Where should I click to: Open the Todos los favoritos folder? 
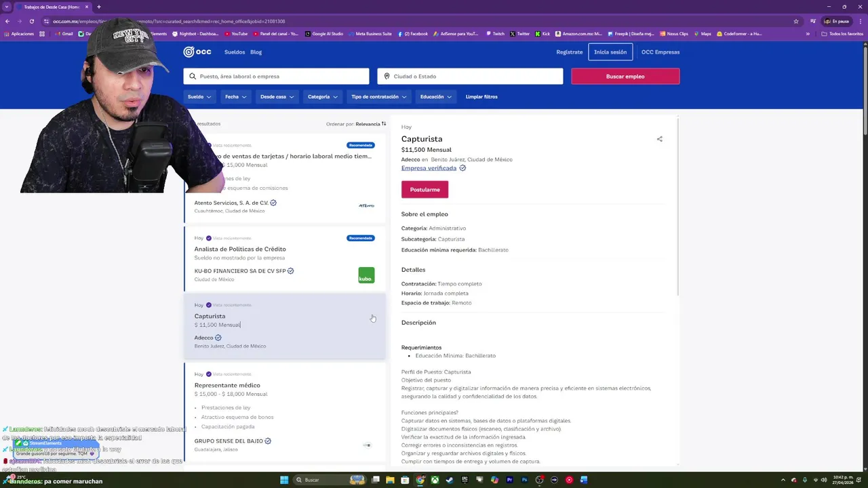click(842, 33)
